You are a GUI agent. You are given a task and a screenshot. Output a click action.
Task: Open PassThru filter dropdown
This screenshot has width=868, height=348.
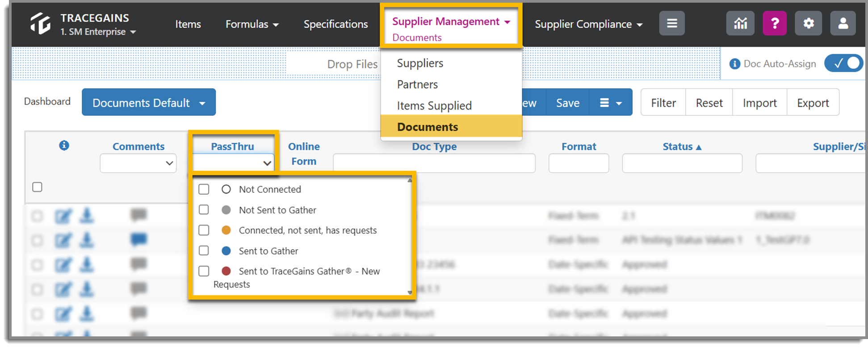click(233, 163)
